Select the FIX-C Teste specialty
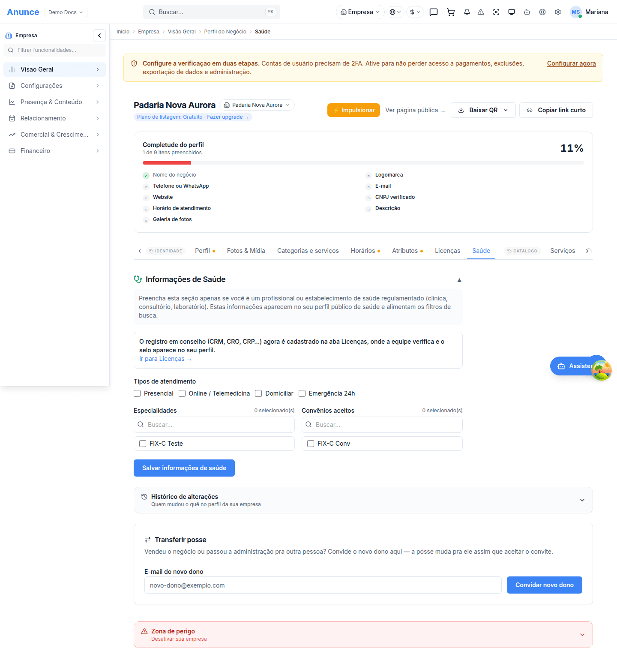The image size is (617, 672). (143, 444)
